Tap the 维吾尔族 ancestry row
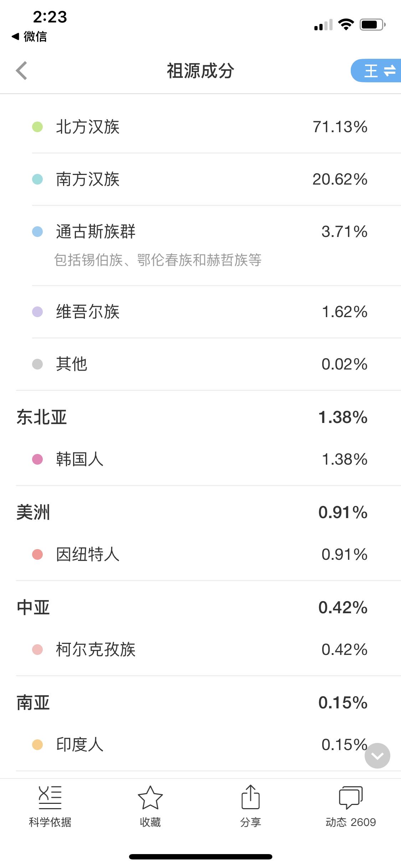Viewport: 401px width, 868px height. click(200, 312)
